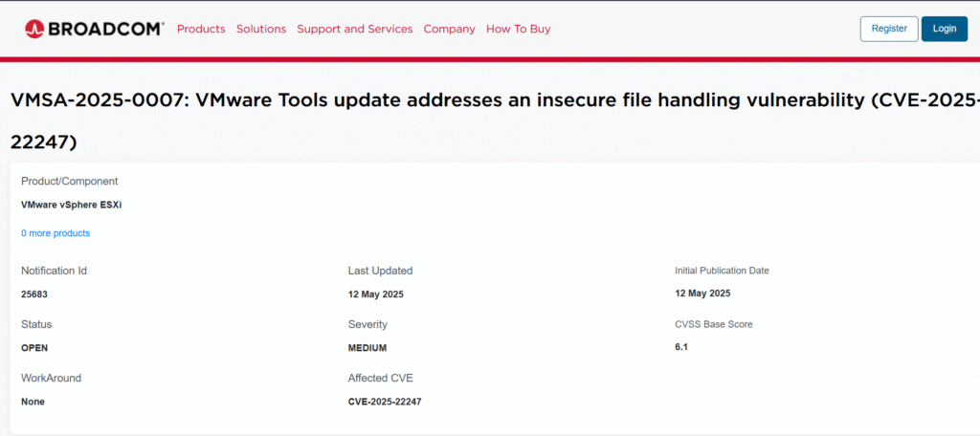The width and height of the screenshot is (980, 436).
Task: Click the Login button
Action: pyautogui.click(x=945, y=29)
